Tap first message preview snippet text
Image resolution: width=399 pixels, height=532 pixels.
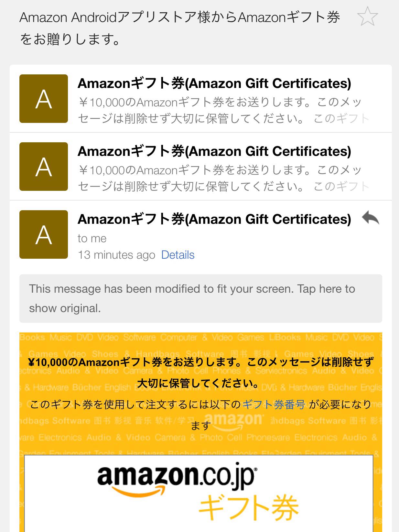click(x=223, y=110)
